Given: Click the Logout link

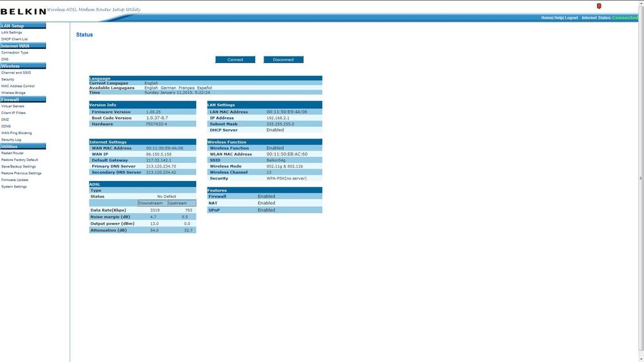Looking at the screenshot, I should tap(571, 17).
